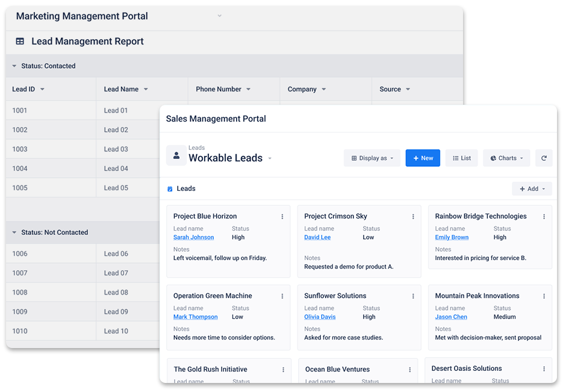Open options menu for Operation Green Machine
Screen dimensions: 566x392
[282, 296]
